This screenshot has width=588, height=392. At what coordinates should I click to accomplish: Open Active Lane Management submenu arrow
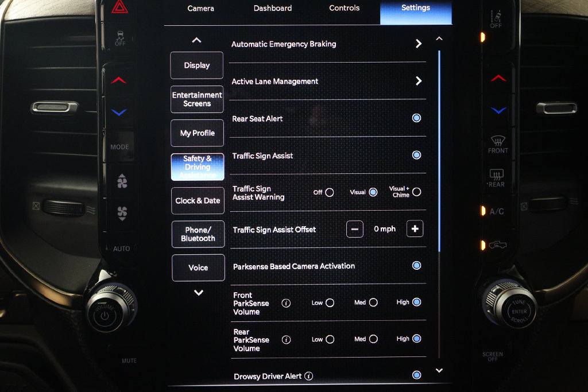point(419,81)
